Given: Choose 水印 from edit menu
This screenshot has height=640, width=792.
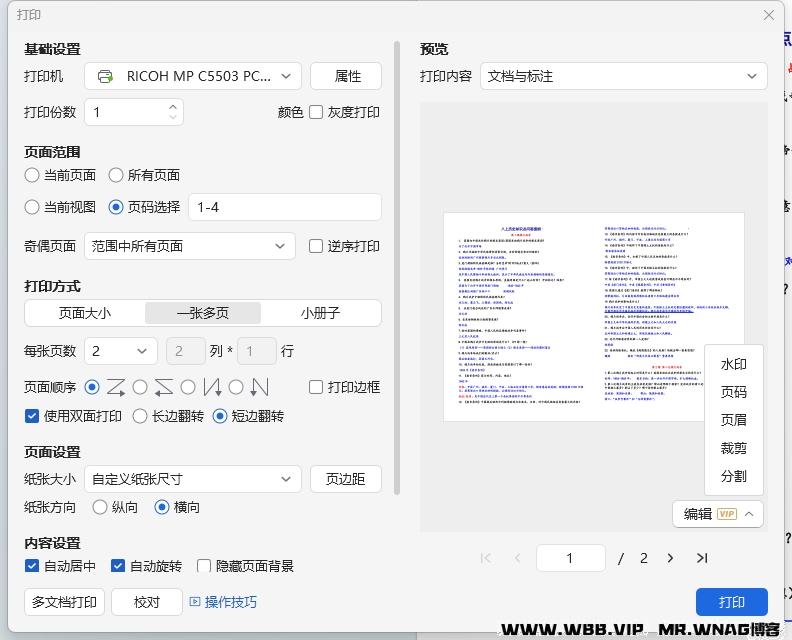Looking at the screenshot, I should 733,364.
